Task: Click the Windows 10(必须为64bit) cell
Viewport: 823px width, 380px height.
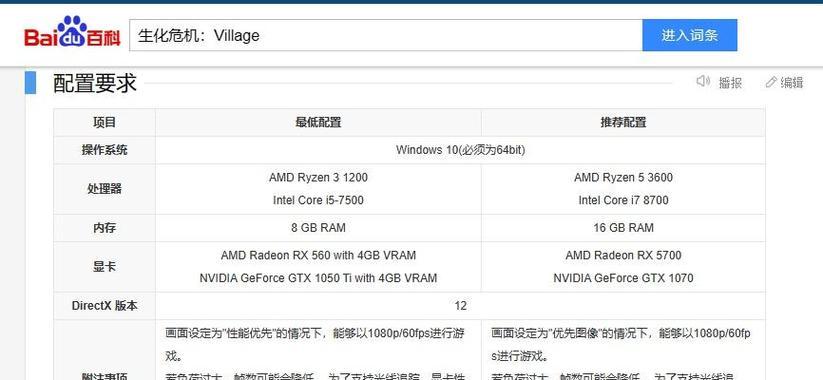Action: click(460, 150)
